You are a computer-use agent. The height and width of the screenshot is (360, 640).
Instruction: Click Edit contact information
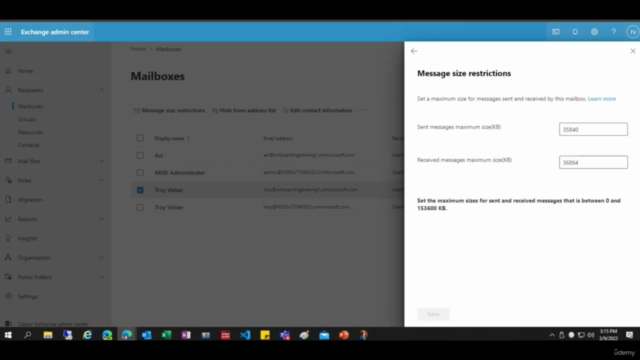[x=317, y=110]
